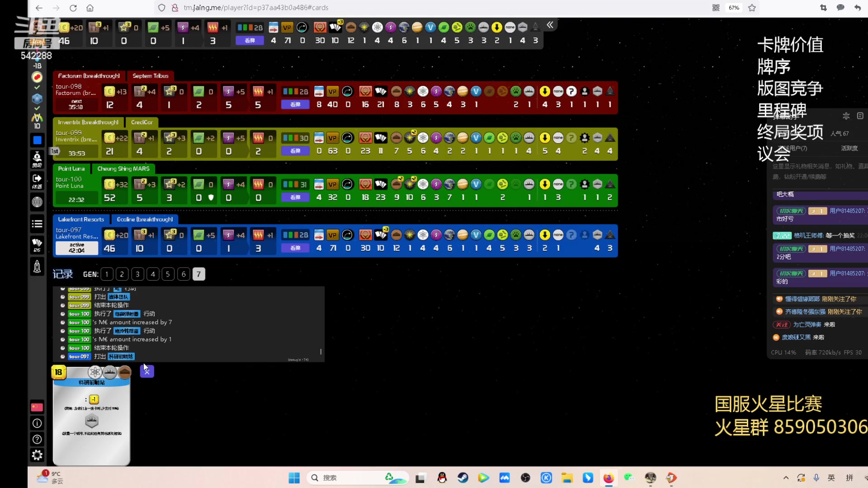868x488 pixels.
Task: Click the purple 看牌 button in tour-100 row
Action: pyautogui.click(x=295, y=197)
